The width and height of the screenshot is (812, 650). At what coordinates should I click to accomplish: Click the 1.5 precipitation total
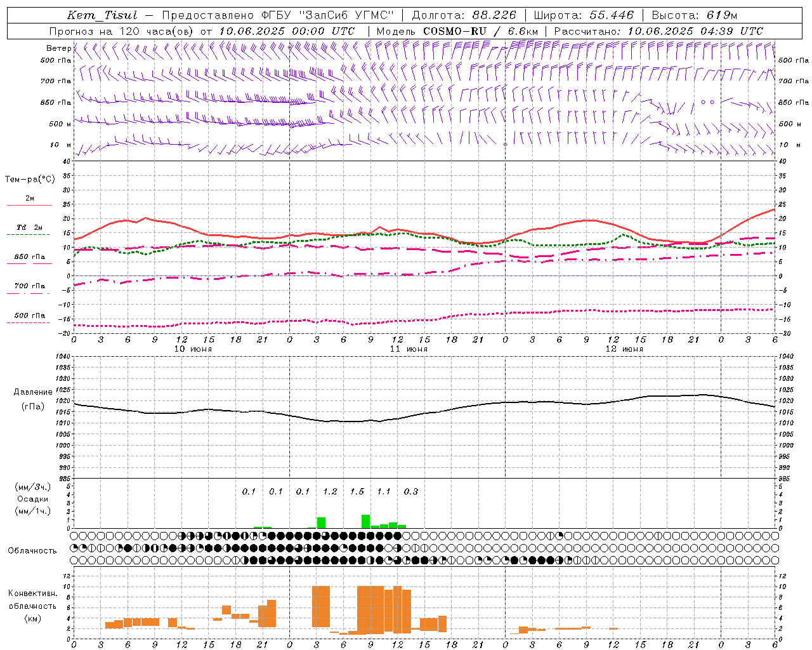(357, 491)
